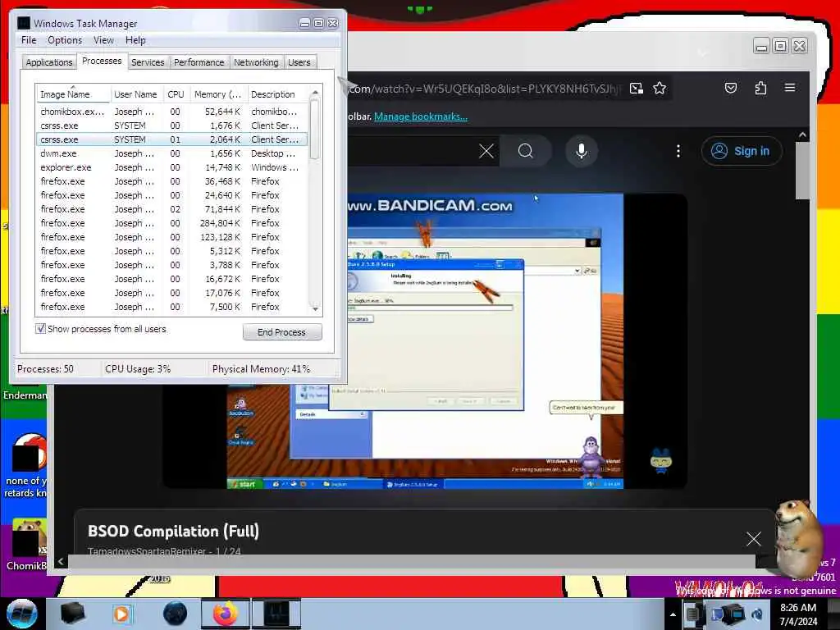Open the Manage bookmarks link
The width and height of the screenshot is (840, 630).
tap(421, 116)
